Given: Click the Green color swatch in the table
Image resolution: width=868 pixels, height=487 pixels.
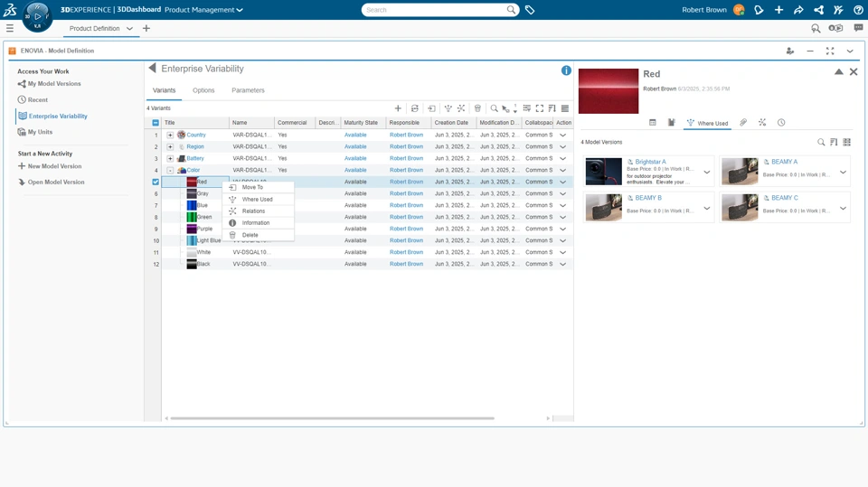Looking at the screenshot, I should [192, 217].
